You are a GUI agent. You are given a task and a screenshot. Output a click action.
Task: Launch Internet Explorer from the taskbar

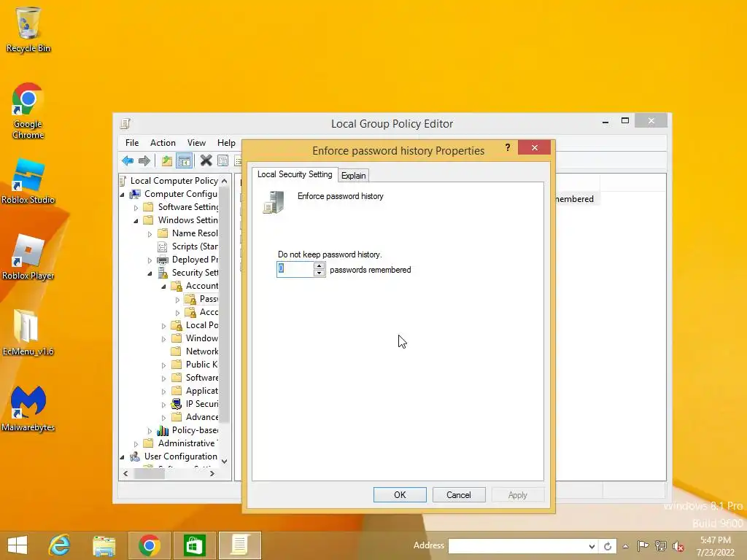[60, 545]
